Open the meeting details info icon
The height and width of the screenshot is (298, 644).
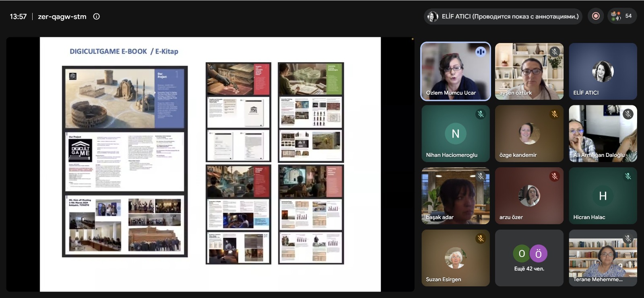pos(97,16)
